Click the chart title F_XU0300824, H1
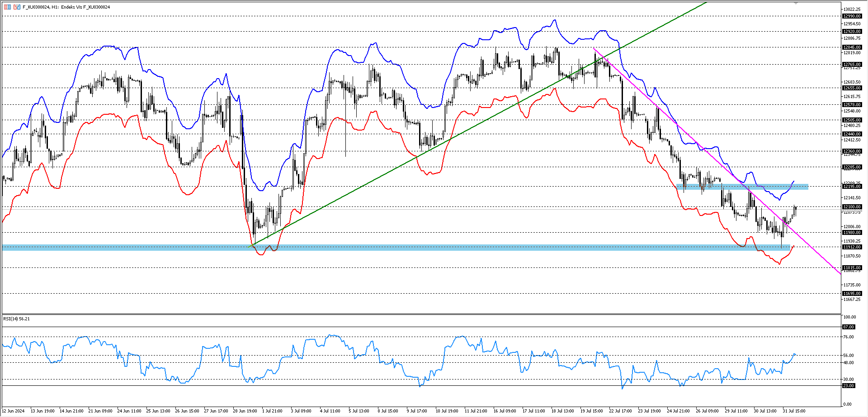 41,7
